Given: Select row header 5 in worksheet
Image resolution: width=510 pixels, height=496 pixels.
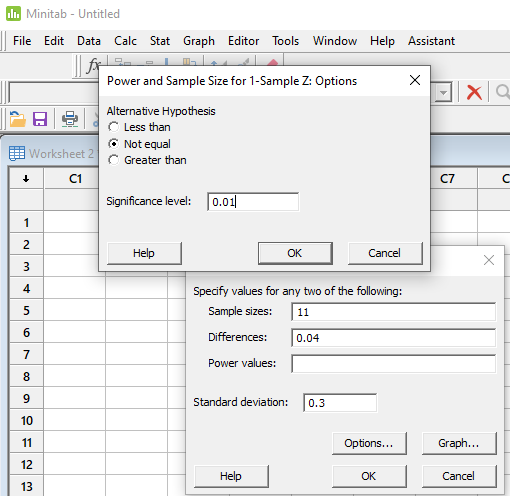Looking at the screenshot, I should click(x=26, y=311).
